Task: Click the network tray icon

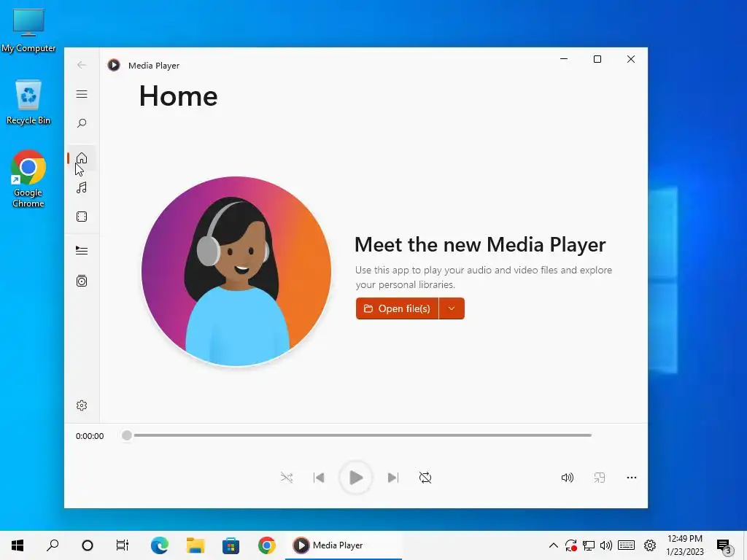Action: (589, 545)
